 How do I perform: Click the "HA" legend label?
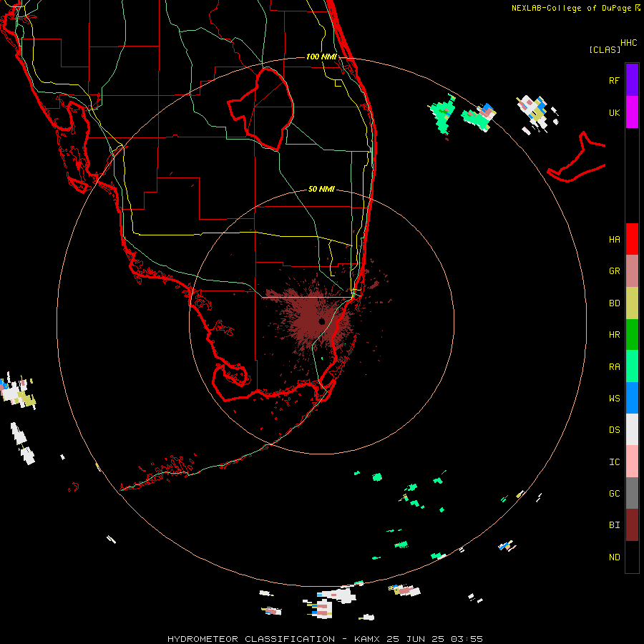pyautogui.click(x=614, y=240)
